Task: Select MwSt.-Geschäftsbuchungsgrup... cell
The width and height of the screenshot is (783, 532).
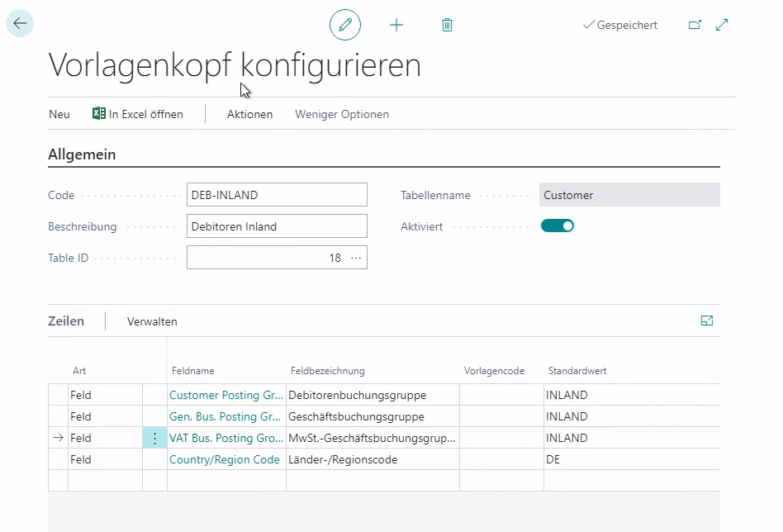Action: (373, 438)
